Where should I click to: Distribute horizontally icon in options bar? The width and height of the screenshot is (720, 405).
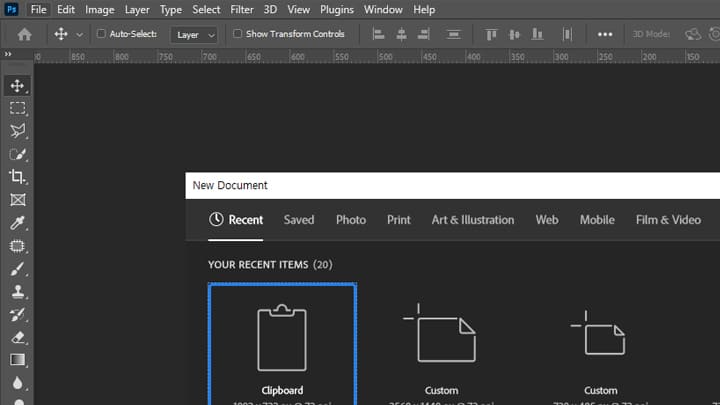[x=568, y=34]
